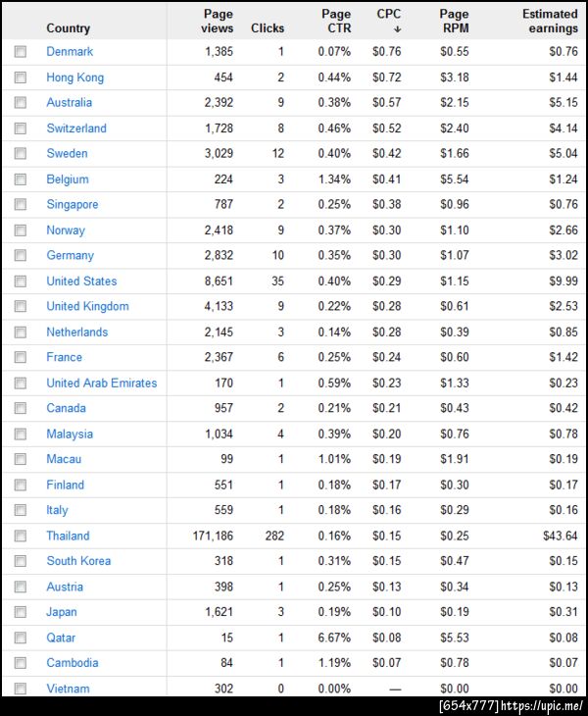Mark the Qatar checkbox
Viewport: 588px width, 716px height.
tap(20, 638)
